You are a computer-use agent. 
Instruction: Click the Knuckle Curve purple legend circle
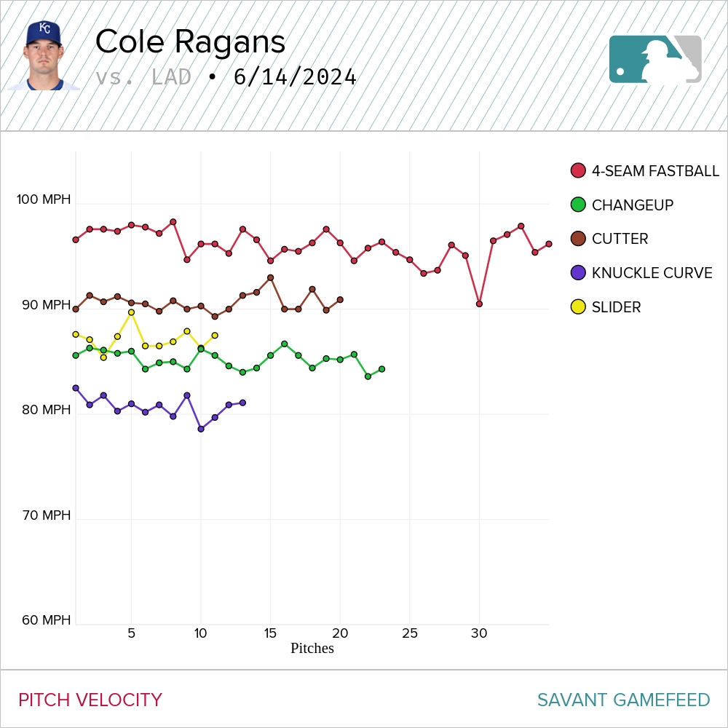pyautogui.click(x=578, y=273)
